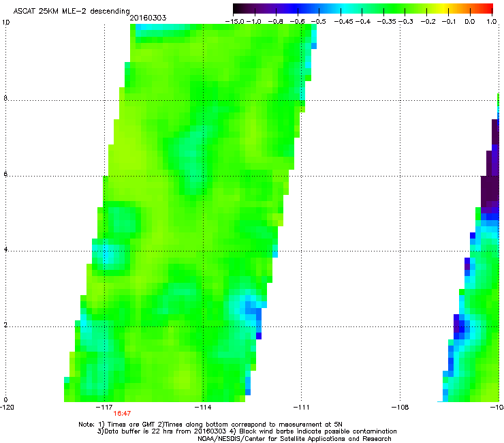Click latitude axis label 10
This screenshot has width=504, height=443.
(x=5, y=22)
